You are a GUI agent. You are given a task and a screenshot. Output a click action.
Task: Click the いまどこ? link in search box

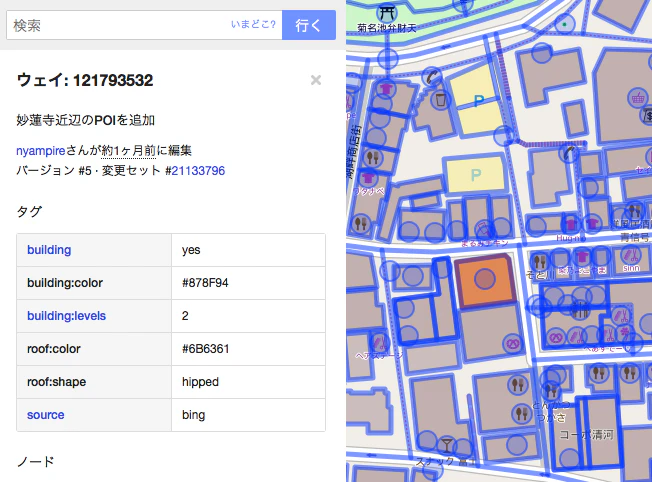click(253, 25)
